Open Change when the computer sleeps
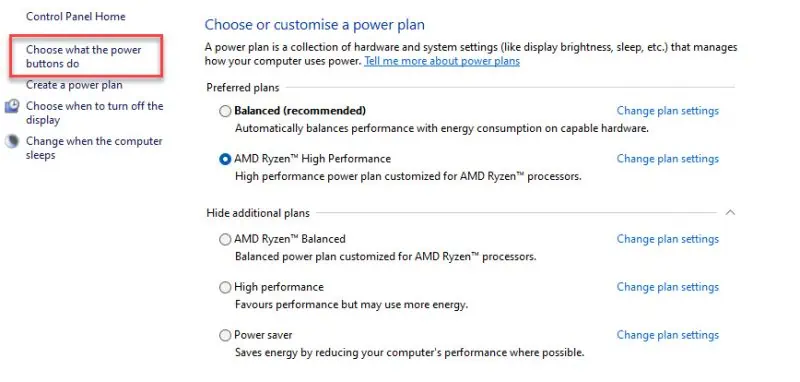This screenshot has width=800, height=382. (x=94, y=148)
